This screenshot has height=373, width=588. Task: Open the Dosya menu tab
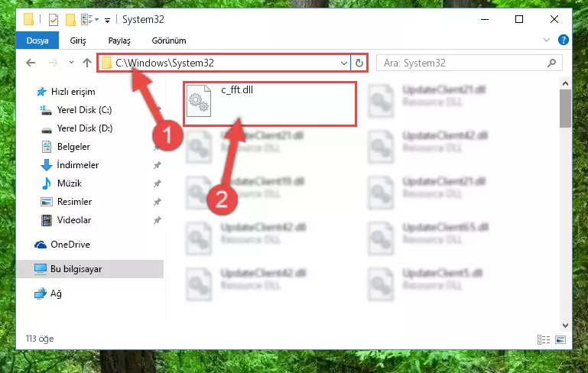(37, 41)
